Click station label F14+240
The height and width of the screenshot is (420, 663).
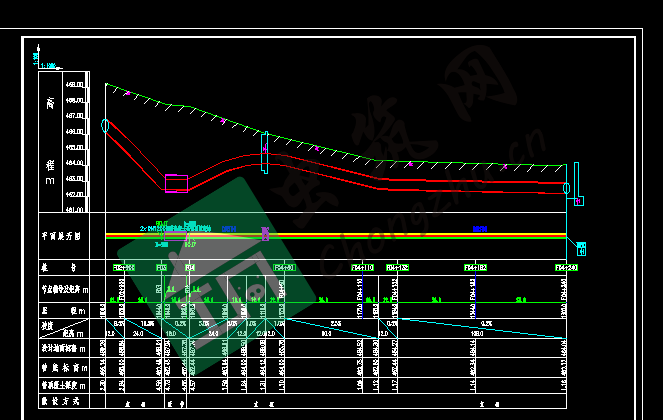pos(567,268)
